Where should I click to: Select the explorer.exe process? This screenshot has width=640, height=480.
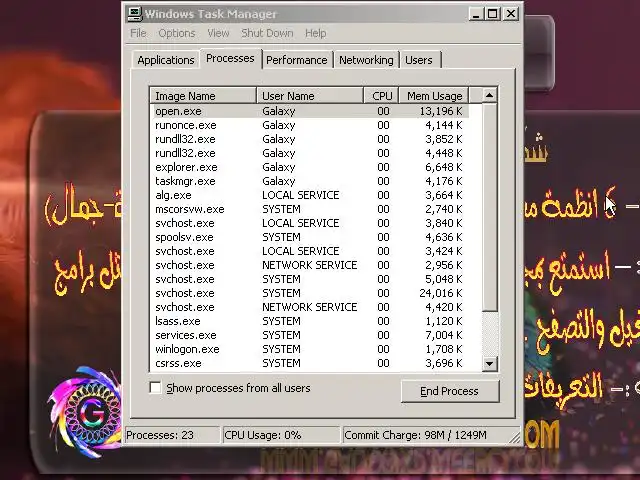click(309, 167)
